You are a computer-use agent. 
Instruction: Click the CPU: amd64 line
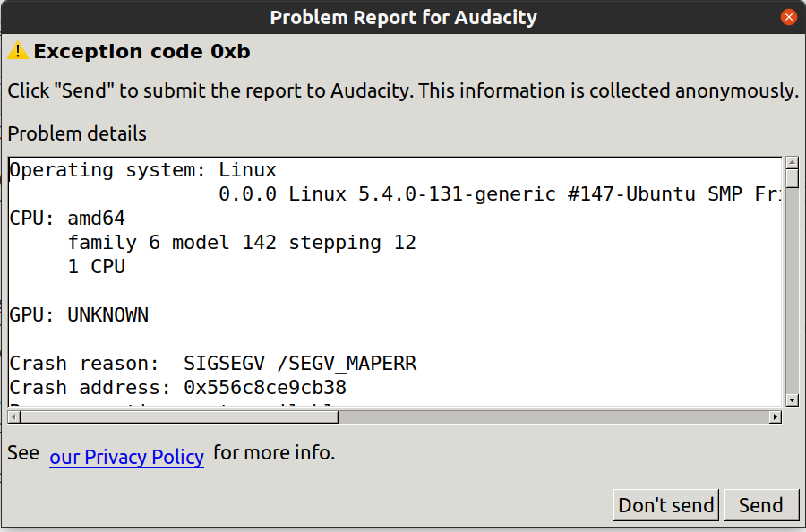tap(67, 219)
